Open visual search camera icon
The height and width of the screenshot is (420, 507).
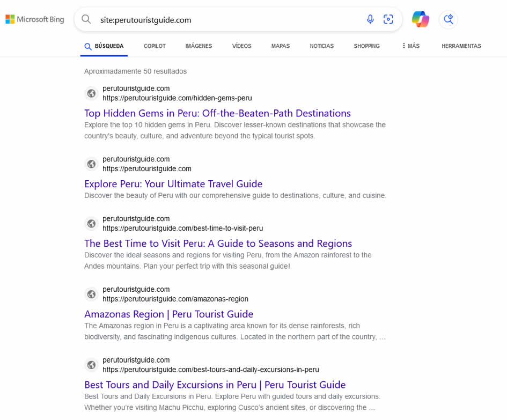pyautogui.click(x=388, y=19)
